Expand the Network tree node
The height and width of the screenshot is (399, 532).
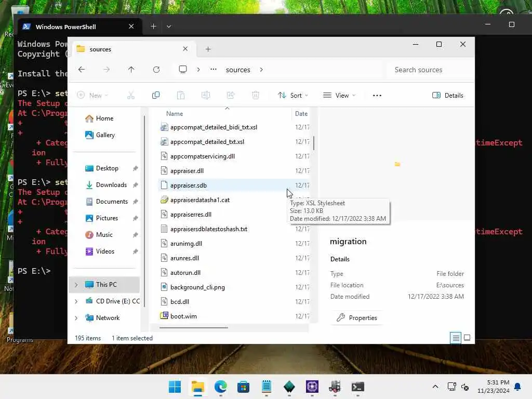click(x=76, y=318)
